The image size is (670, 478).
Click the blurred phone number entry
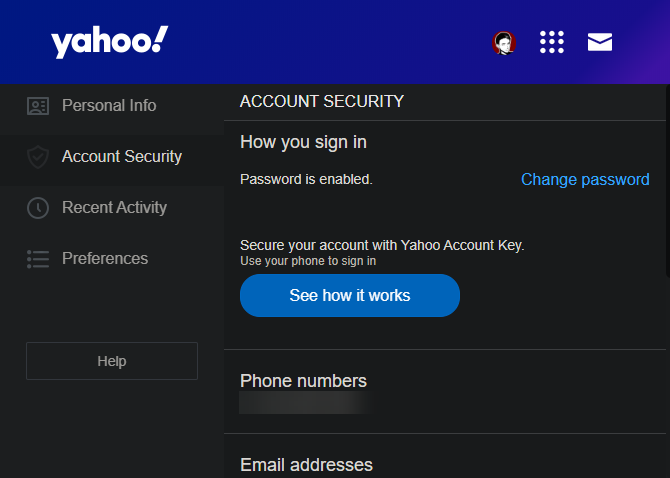(304, 403)
